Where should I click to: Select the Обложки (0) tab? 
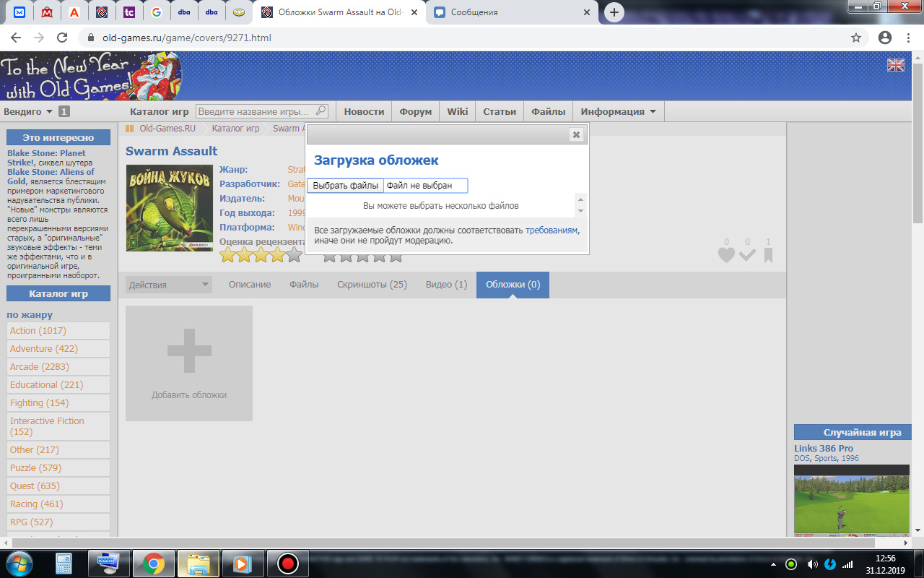point(513,285)
